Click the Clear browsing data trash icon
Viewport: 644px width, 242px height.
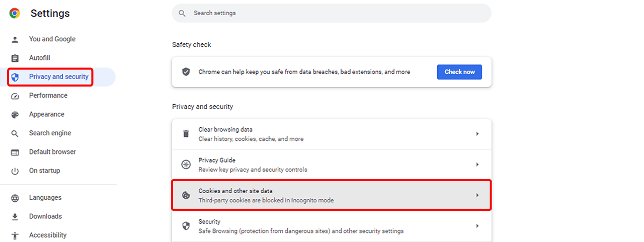point(186,134)
